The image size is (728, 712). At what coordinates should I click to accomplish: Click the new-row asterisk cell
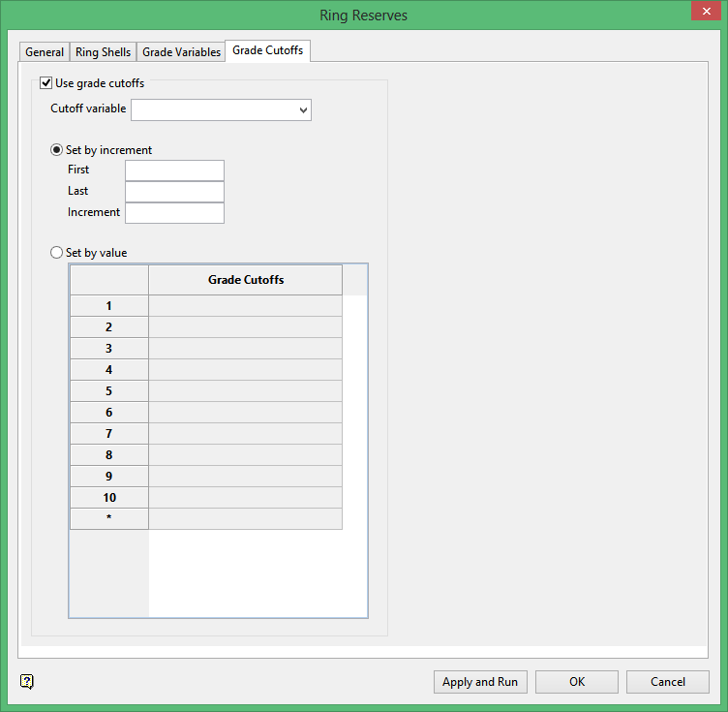[245, 519]
